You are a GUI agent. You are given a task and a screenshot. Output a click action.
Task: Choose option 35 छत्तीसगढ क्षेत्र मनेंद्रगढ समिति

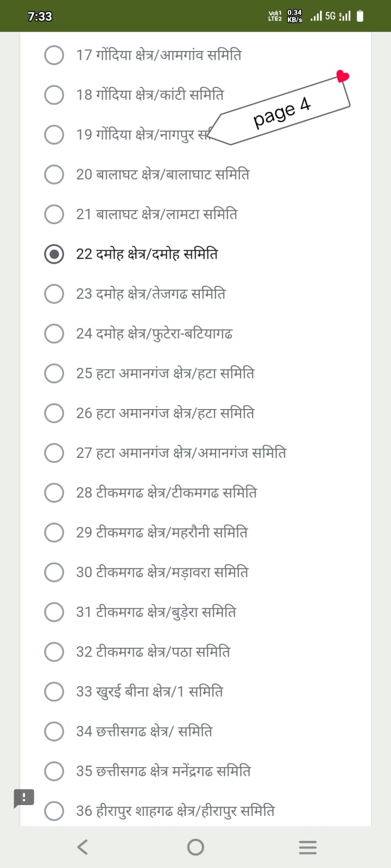tap(54, 771)
